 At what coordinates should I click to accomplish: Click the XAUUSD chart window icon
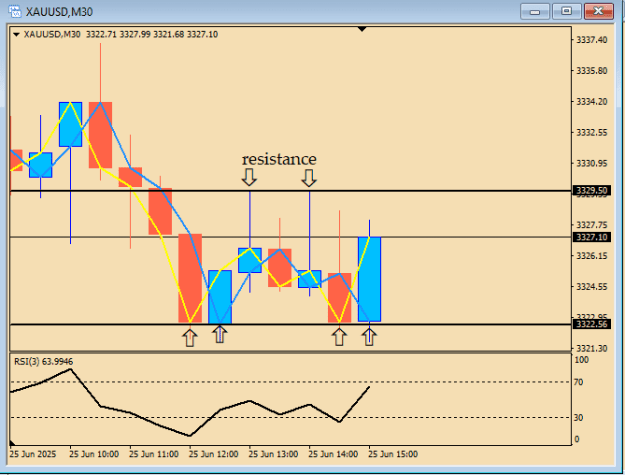click(15, 11)
